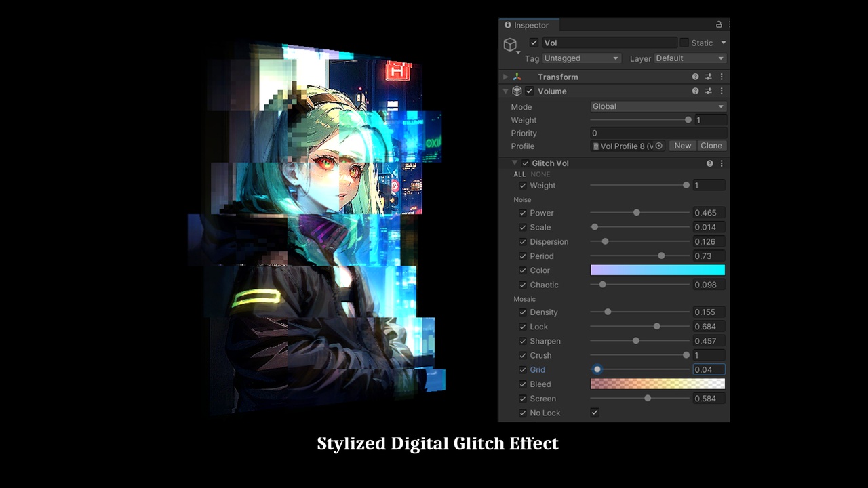Open Transform component help reference

click(695, 77)
